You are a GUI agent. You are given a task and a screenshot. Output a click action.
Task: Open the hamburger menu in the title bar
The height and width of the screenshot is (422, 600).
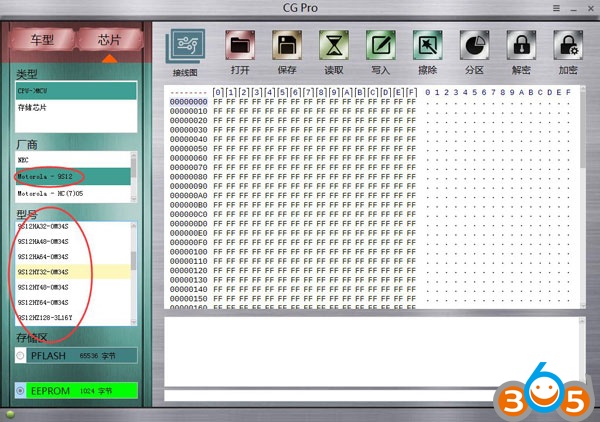click(x=556, y=8)
